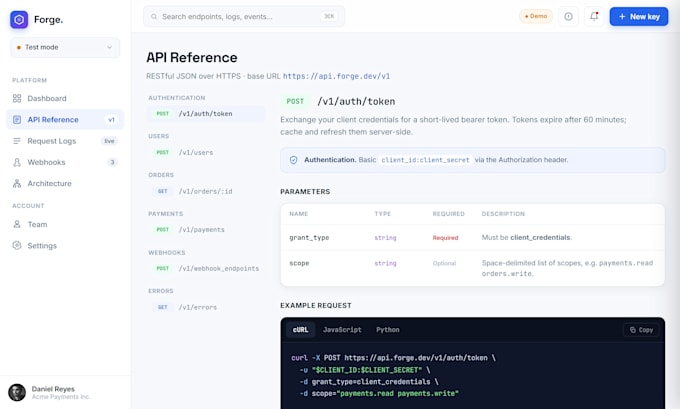Click the Dashboard grid icon
680x409 pixels.
(x=17, y=98)
